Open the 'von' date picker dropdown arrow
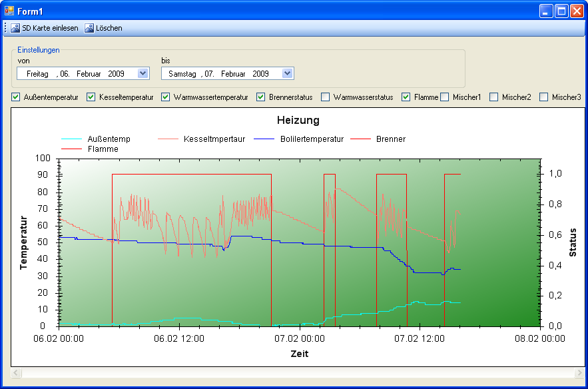Viewport: 588px width, 389px height. 143,73
